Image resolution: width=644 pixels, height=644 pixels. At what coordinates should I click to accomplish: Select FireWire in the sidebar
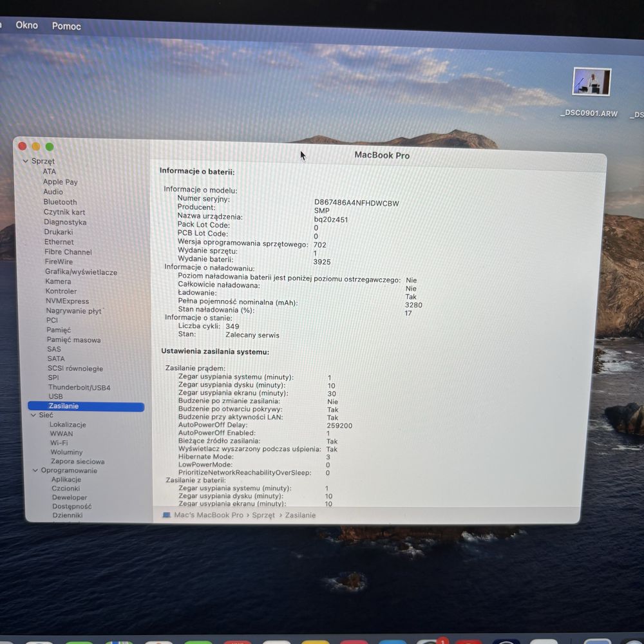pos(59,261)
